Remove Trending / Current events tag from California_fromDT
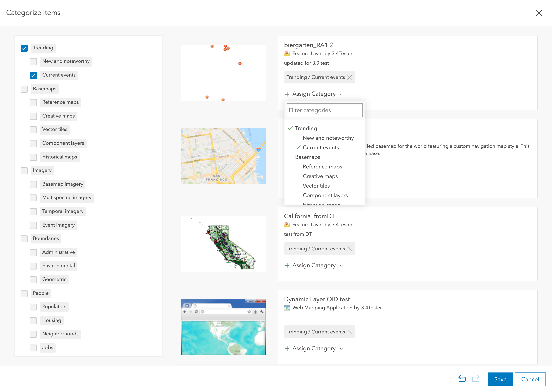 [349, 249]
